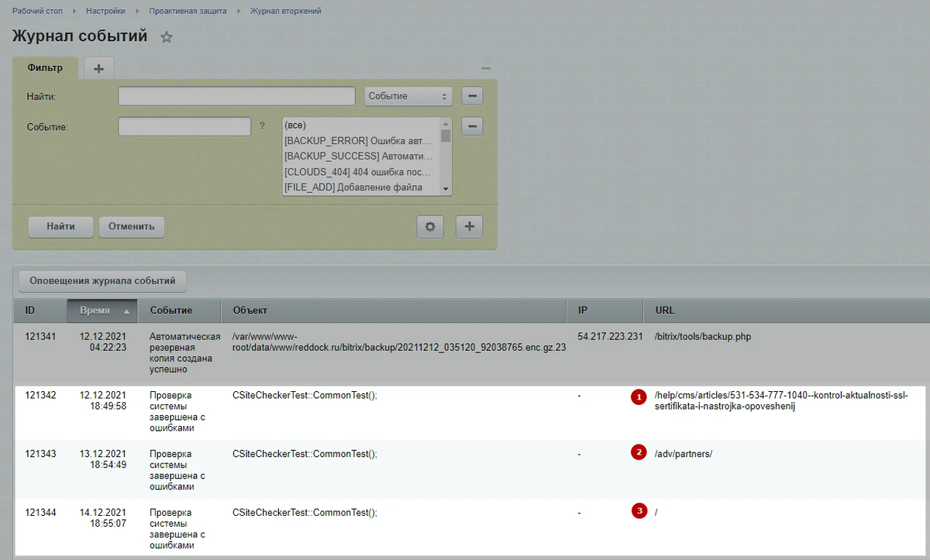This screenshot has height=560, width=930.
Task: Sort table by URL column
Action: (787, 311)
